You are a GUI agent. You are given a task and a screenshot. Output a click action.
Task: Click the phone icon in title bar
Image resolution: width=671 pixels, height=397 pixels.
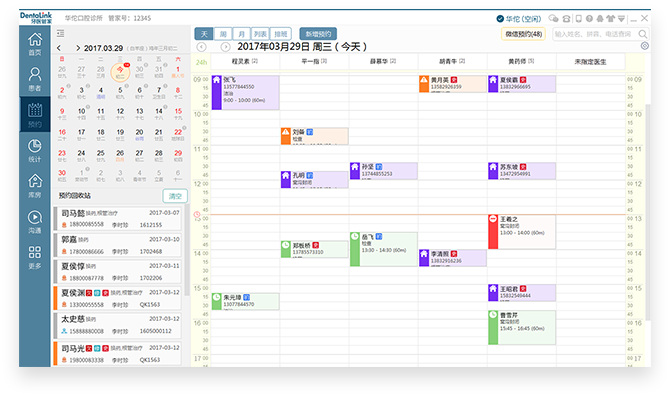click(x=566, y=18)
